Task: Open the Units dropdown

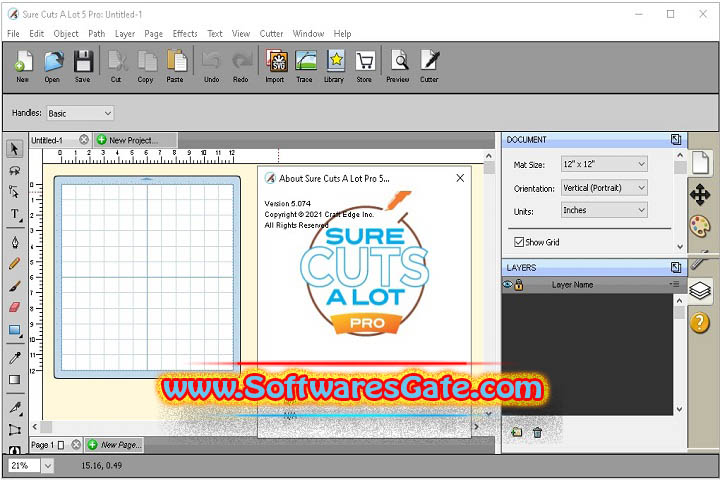Action: point(604,210)
